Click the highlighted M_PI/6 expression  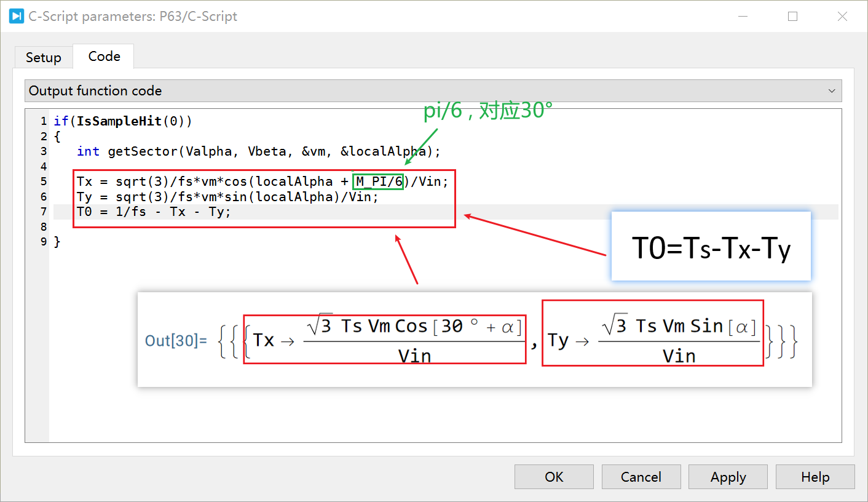(377, 181)
